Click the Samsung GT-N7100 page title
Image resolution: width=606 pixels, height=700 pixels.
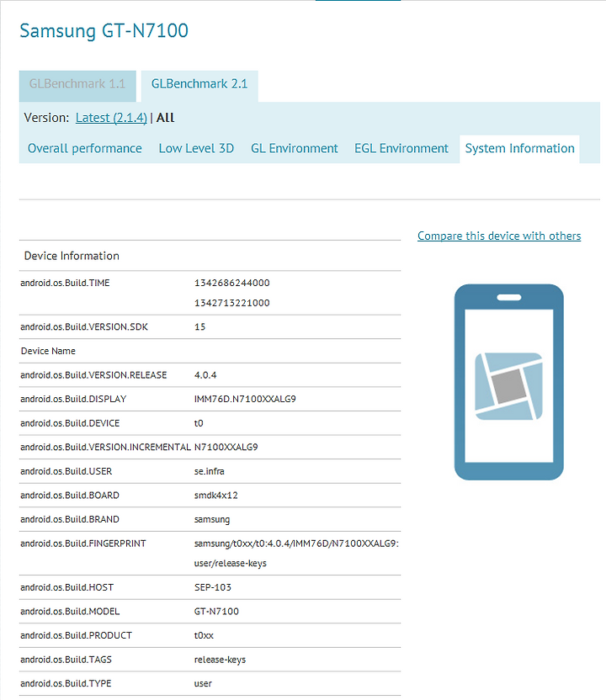tap(104, 31)
